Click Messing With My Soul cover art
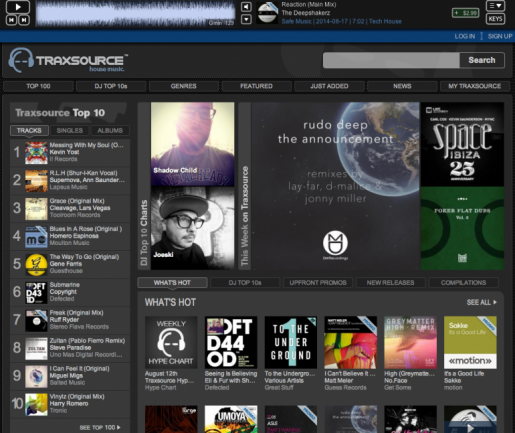This screenshot has width=515, height=433. [x=36, y=153]
